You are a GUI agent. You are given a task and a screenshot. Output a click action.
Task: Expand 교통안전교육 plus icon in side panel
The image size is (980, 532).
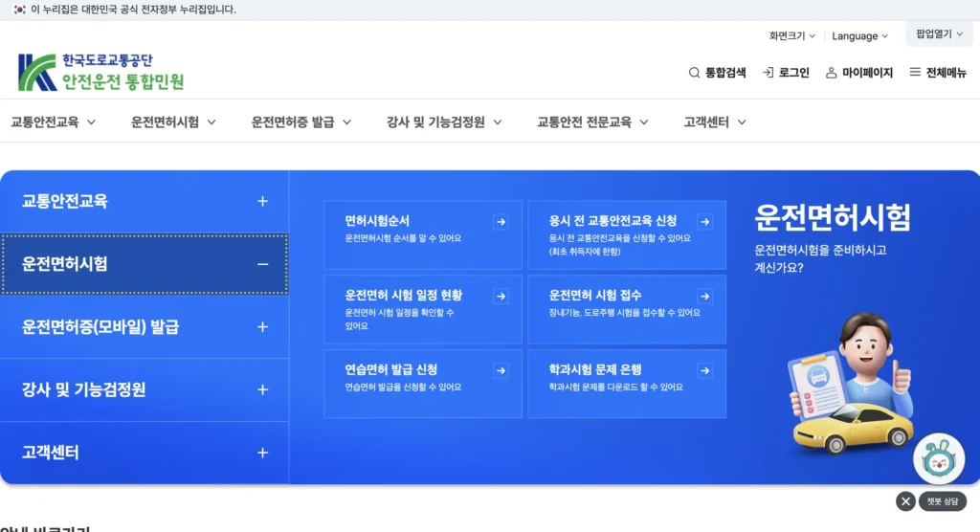coord(262,201)
